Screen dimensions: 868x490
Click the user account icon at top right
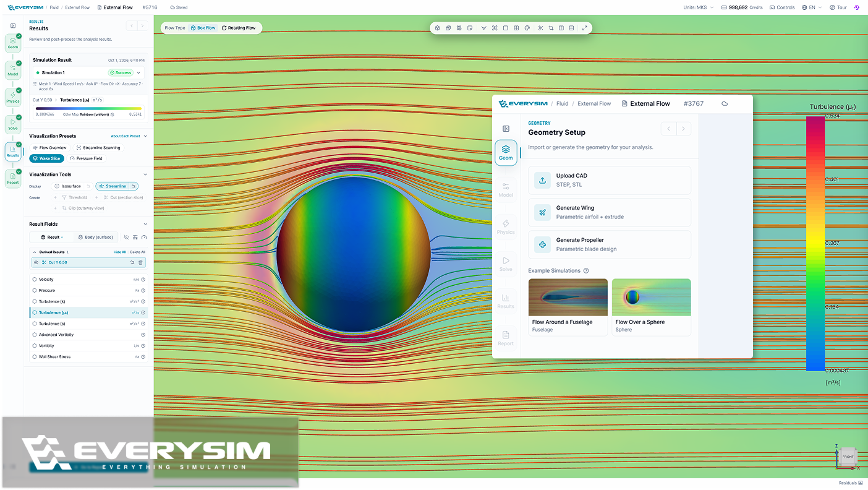click(x=857, y=7)
